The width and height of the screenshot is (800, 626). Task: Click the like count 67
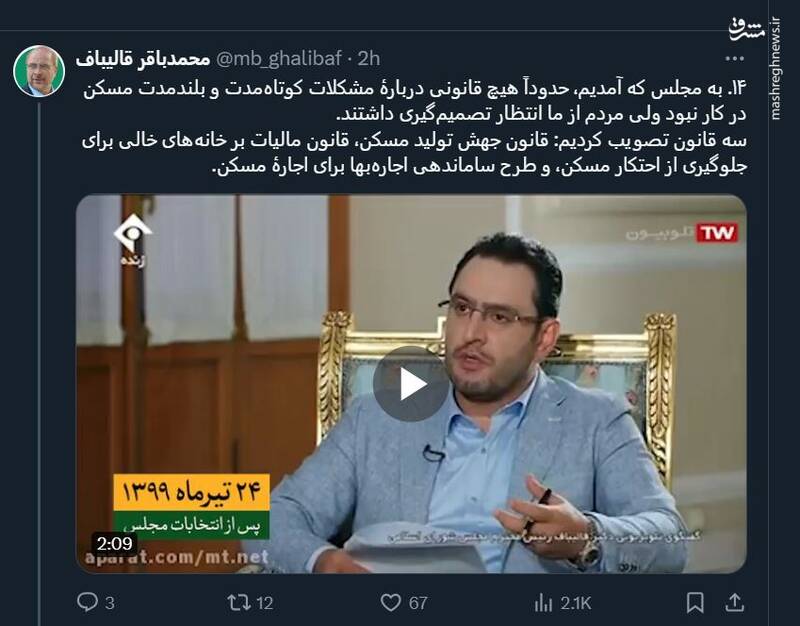pos(418,604)
